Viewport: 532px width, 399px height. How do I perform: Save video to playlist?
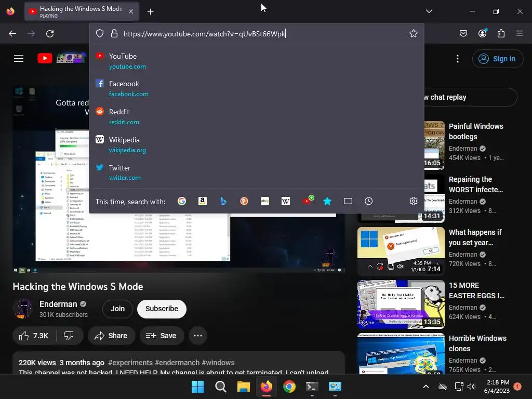[162, 336]
